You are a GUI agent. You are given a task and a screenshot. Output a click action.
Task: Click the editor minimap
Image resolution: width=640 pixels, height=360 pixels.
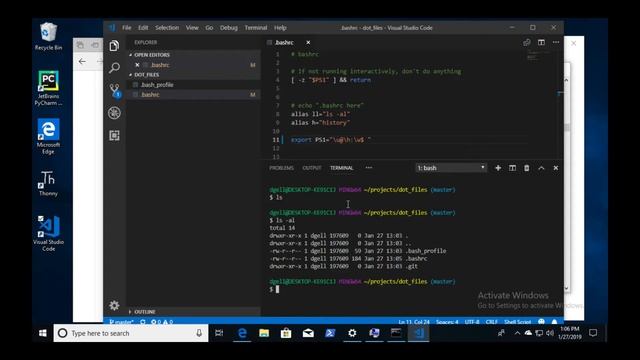pyautogui.click(x=538, y=56)
